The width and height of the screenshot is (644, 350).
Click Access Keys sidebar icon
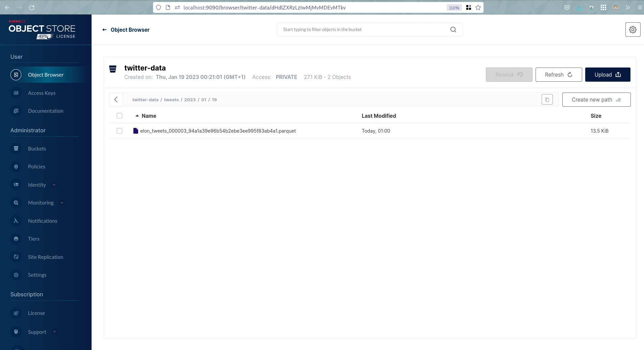click(16, 93)
